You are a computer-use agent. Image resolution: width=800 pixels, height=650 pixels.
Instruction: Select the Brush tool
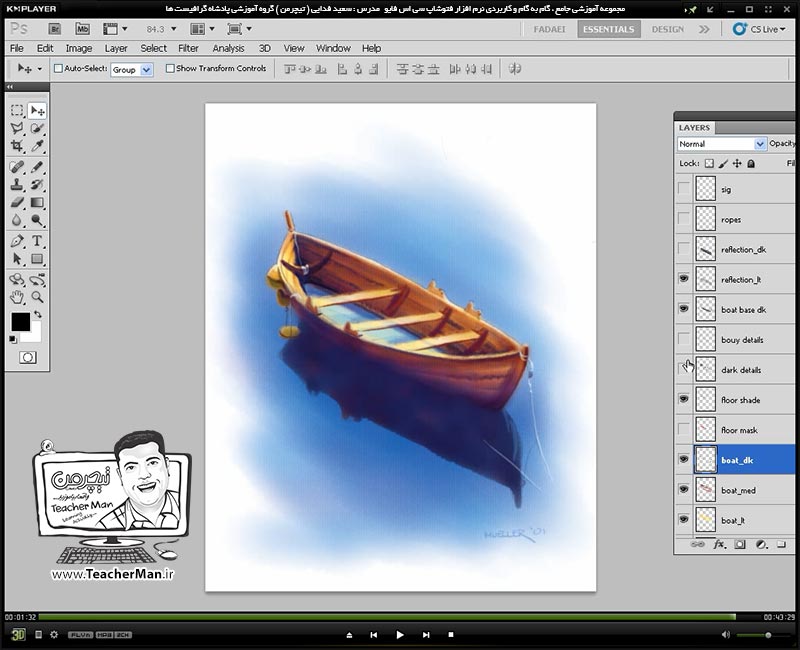pyautogui.click(x=37, y=167)
